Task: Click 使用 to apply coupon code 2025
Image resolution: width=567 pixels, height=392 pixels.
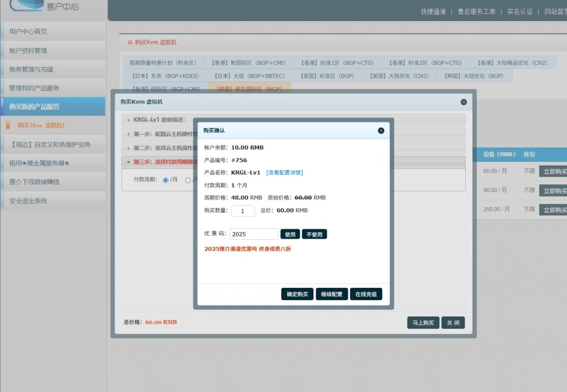Action: click(x=290, y=234)
